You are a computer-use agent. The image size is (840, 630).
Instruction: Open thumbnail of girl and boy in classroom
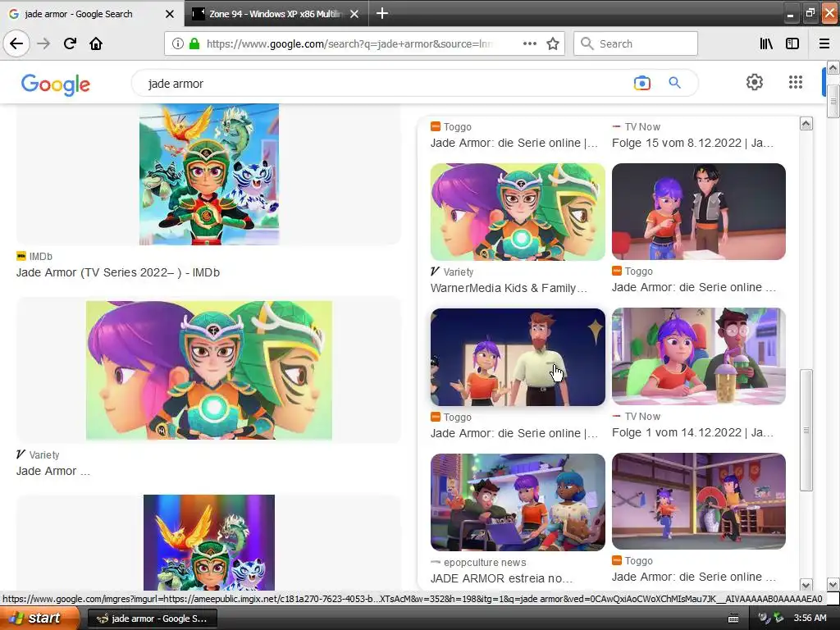pos(699,212)
